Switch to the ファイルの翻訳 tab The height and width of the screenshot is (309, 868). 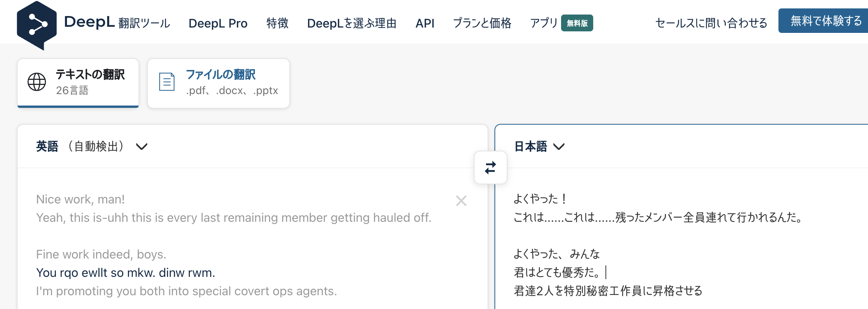pyautogui.click(x=219, y=83)
